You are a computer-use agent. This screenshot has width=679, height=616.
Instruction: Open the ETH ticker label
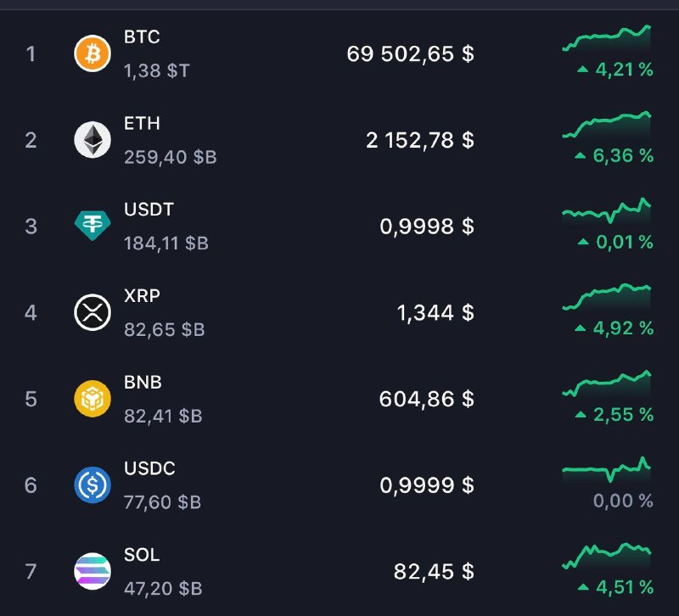pyautogui.click(x=142, y=124)
